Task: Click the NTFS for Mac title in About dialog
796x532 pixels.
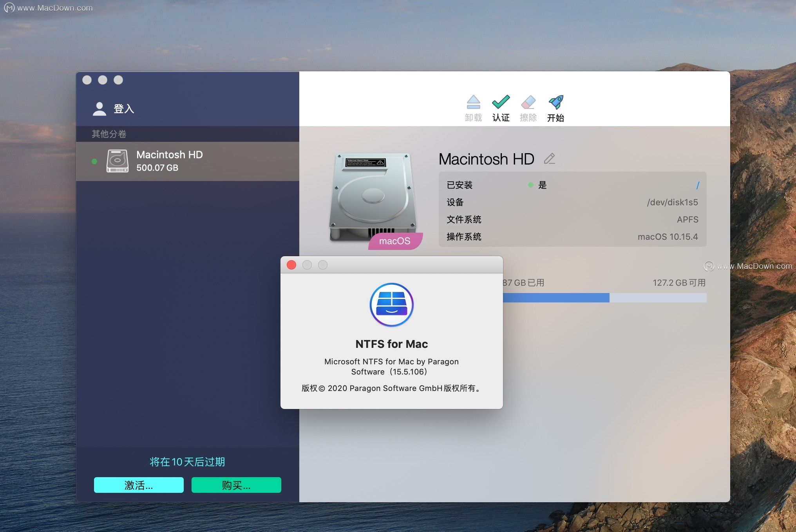Action: pos(392,344)
